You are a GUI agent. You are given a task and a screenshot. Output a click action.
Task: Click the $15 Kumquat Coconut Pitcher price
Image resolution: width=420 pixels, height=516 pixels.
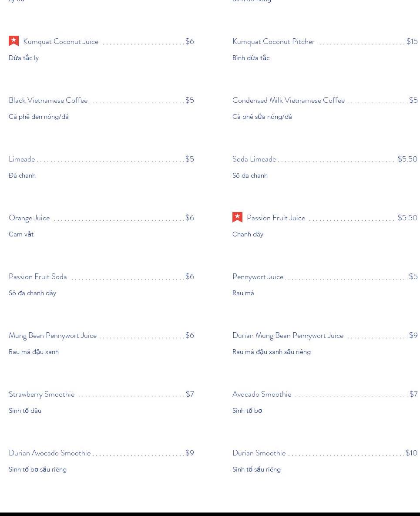(412, 41)
